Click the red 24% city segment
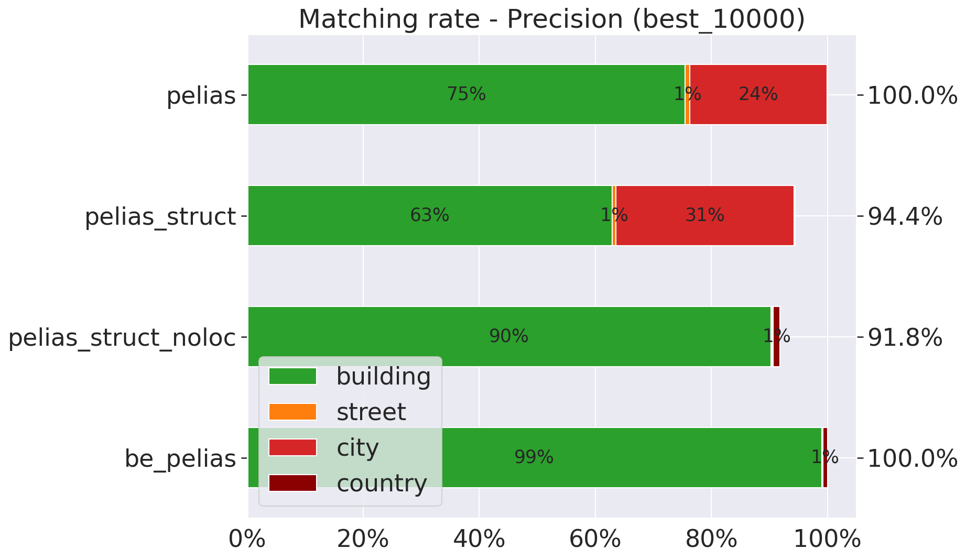The image size is (966, 560). click(758, 94)
